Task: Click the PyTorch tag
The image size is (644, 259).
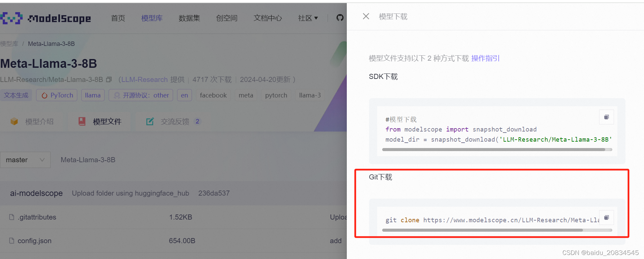Action: (57, 95)
